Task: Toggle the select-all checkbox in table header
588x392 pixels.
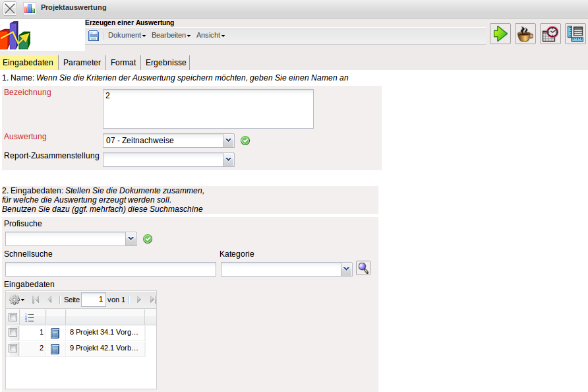Action: 13,317
